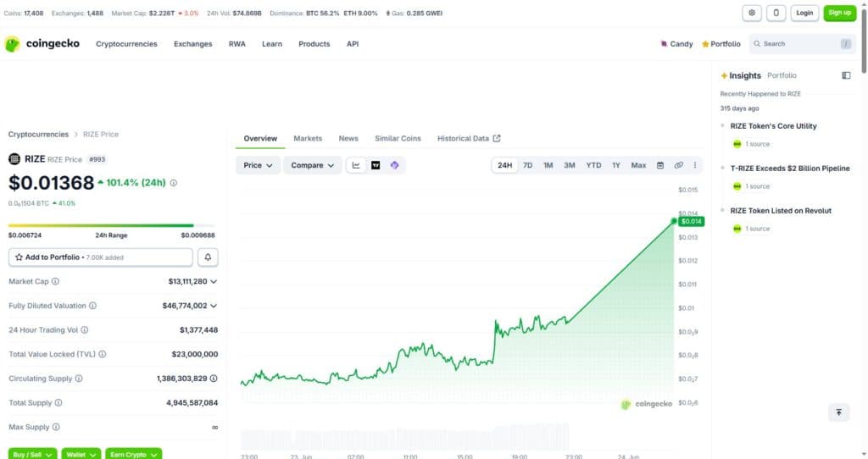
Task: Switch to line chart view icon
Action: [356, 165]
